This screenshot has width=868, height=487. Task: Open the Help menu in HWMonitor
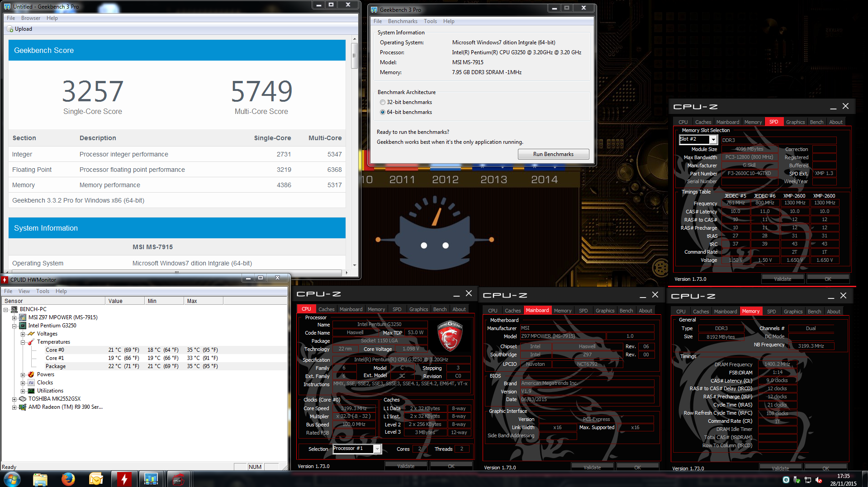pos(61,291)
